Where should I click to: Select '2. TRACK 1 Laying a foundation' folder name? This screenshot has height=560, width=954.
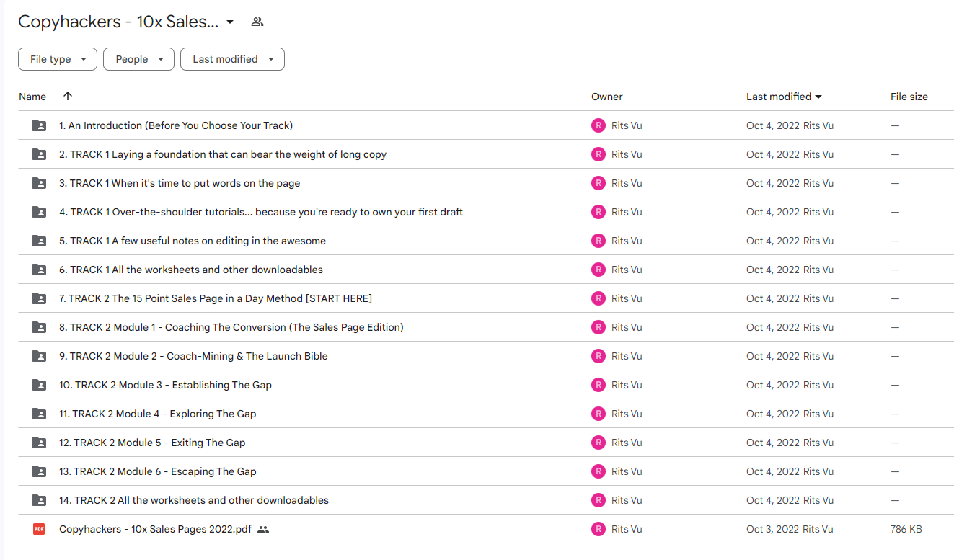click(223, 154)
